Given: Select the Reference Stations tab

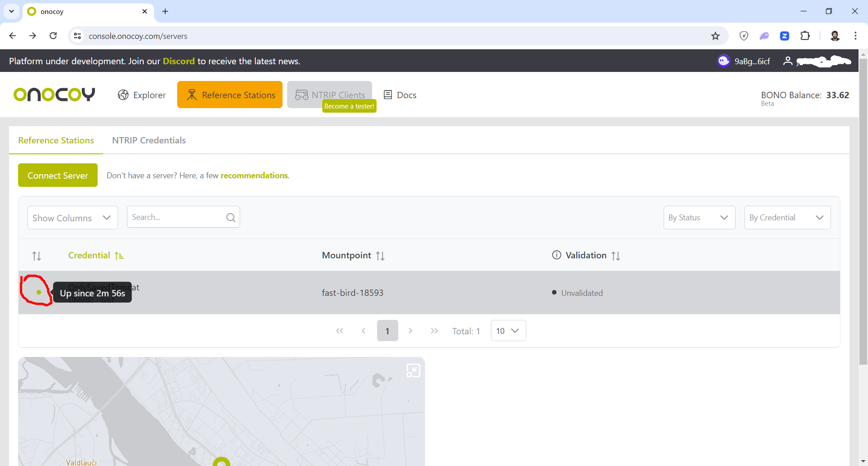Looking at the screenshot, I should [56, 140].
